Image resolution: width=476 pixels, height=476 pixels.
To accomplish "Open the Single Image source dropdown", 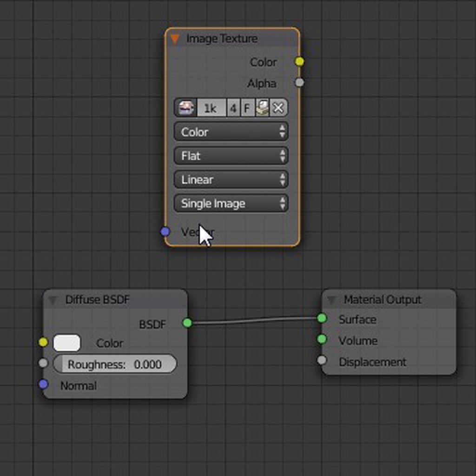I will (x=231, y=203).
